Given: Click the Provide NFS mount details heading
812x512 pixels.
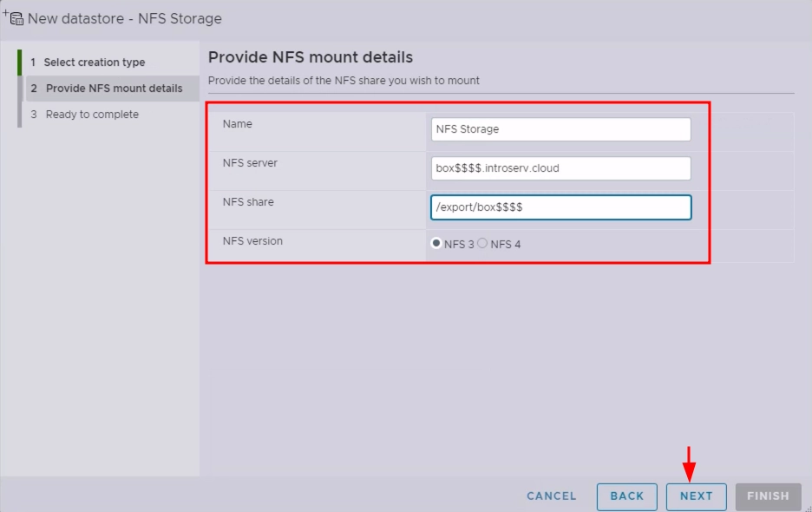Looking at the screenshot, I should click(311, 57).
